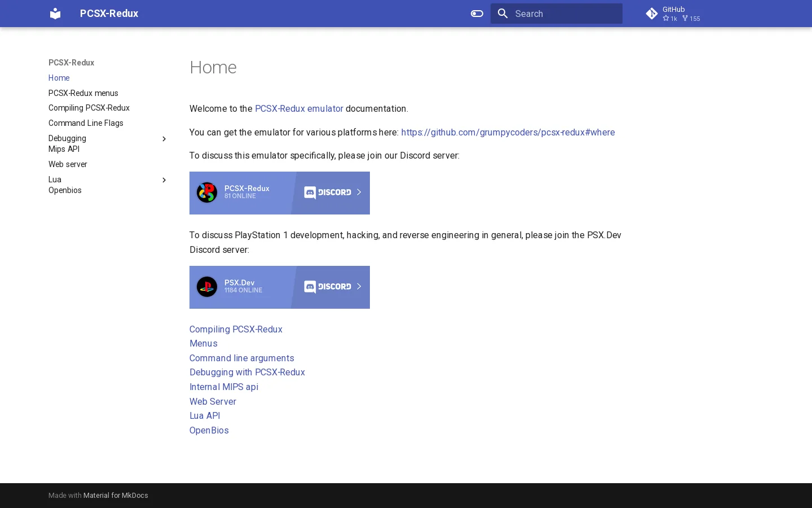Click Debugging label in sidebar
Viewport: 812px width, 508px height.
click(x=68, y=138)
